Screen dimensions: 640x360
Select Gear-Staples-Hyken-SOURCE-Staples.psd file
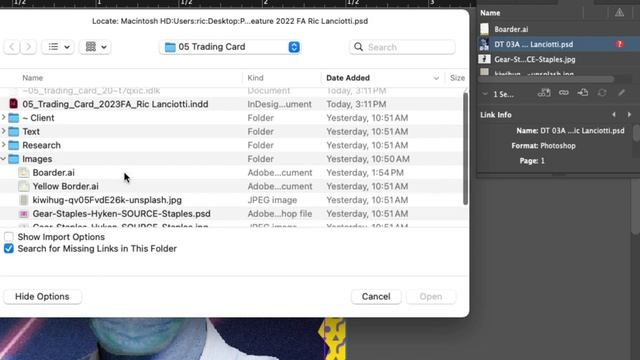122,213
